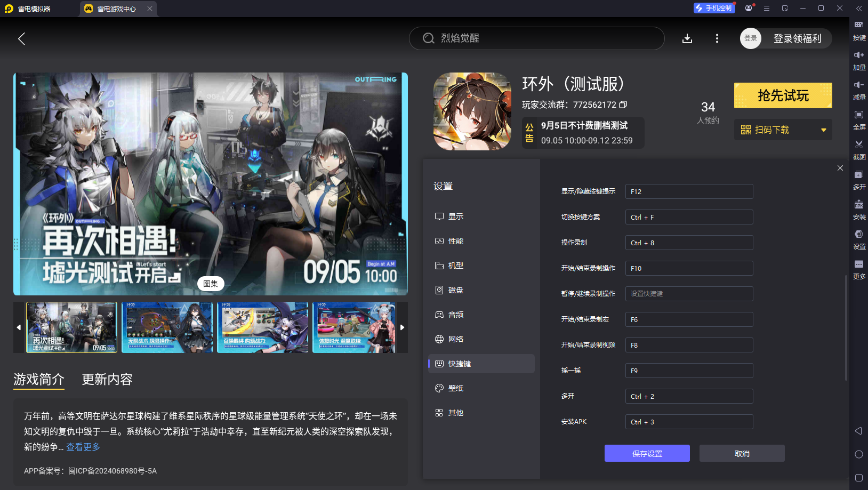Open 设置 from the right sidebar

pyautogui.click(x=859, y=240)
